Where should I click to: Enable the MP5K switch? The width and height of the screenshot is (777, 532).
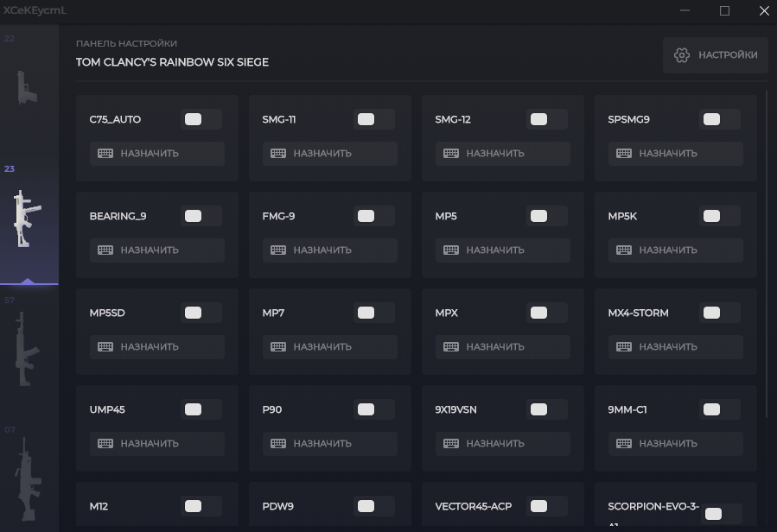point(720,216)
